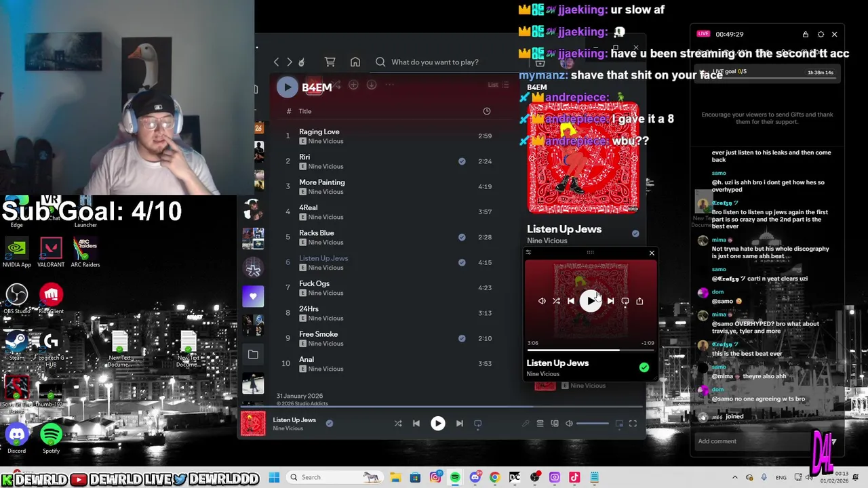This screenshot has width=868, height=488.
Task: Open the now playing album thumbnail in the bottom bar
Action: pos(253,424)
